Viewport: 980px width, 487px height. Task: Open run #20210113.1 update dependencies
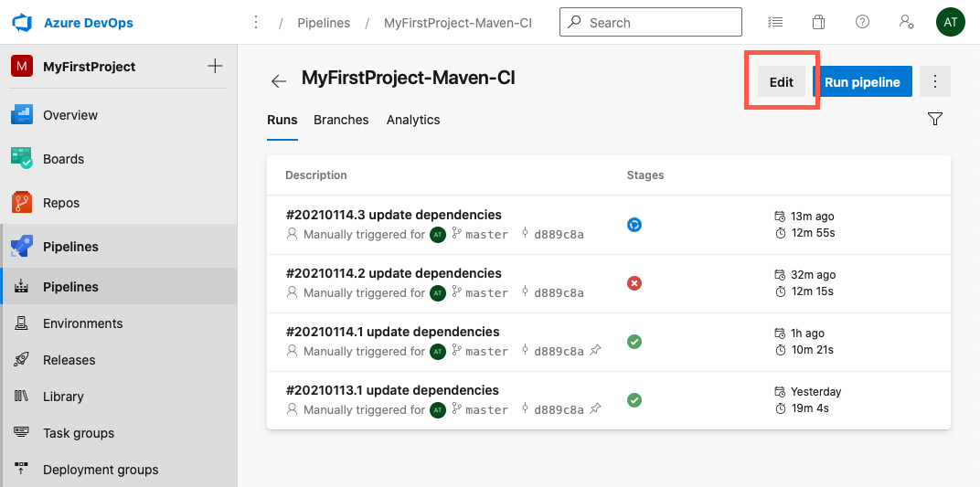[x=392, y=390]
